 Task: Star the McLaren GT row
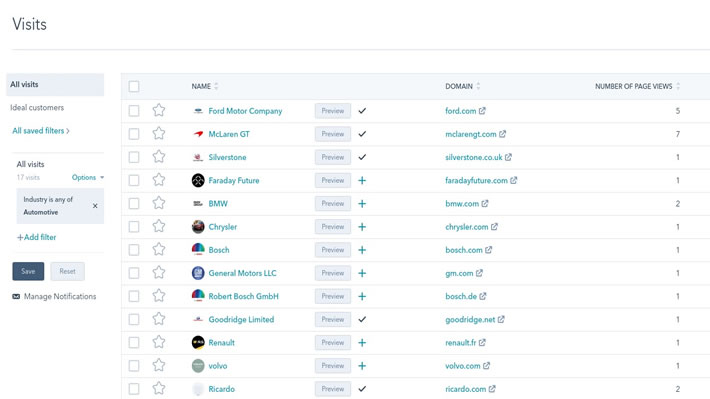[158, 133]
